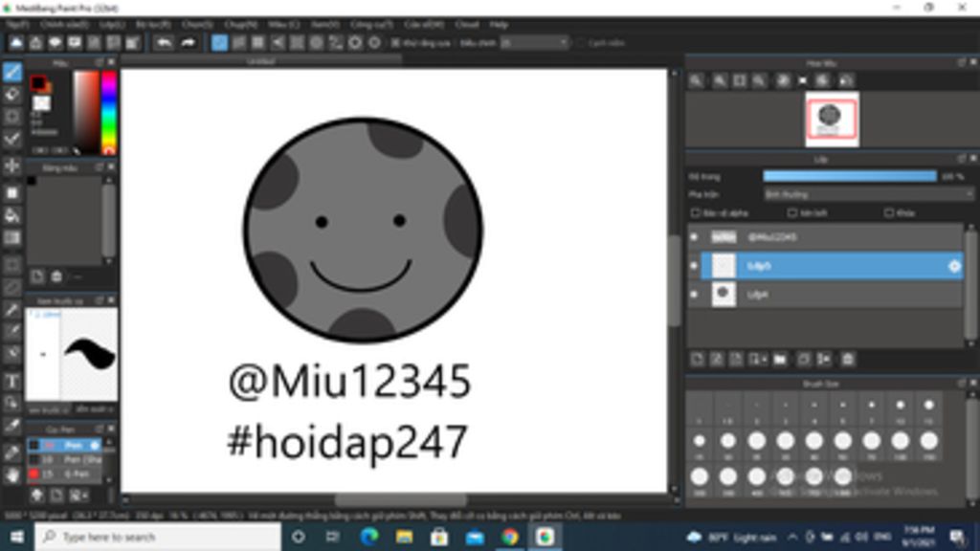The height and width of the screenshot is (551, 980).
Task: Open File Explorer from the taskbar
Action: click(x=405, y=537)
